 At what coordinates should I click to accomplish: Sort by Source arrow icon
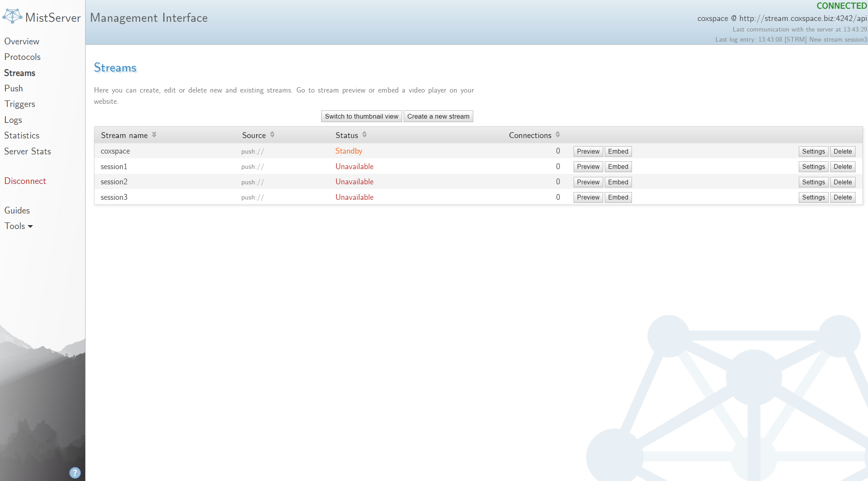272,135
